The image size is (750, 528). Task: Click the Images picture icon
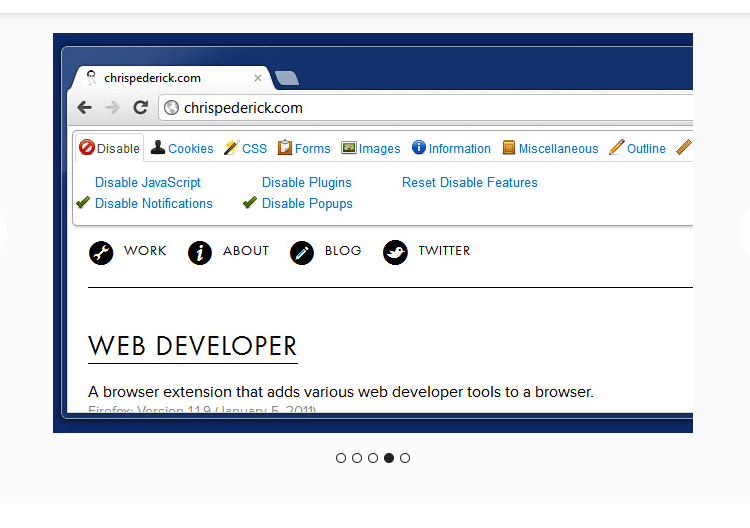[x=349, y=148]
